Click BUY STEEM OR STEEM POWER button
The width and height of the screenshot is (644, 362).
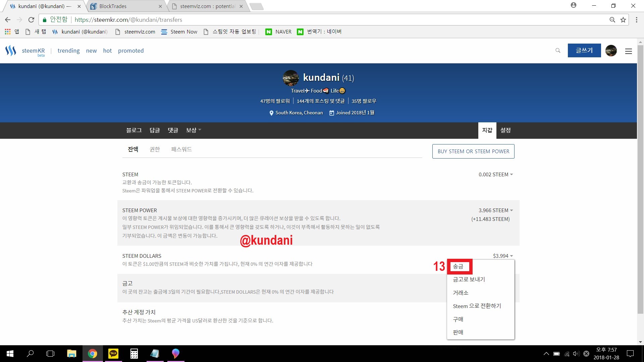click(x=473, y=152)
